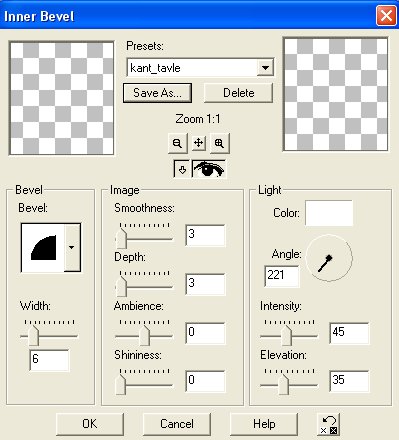Screen dimensions: 399x440
Task: Click the light angle dial
Action: (329, 258)
